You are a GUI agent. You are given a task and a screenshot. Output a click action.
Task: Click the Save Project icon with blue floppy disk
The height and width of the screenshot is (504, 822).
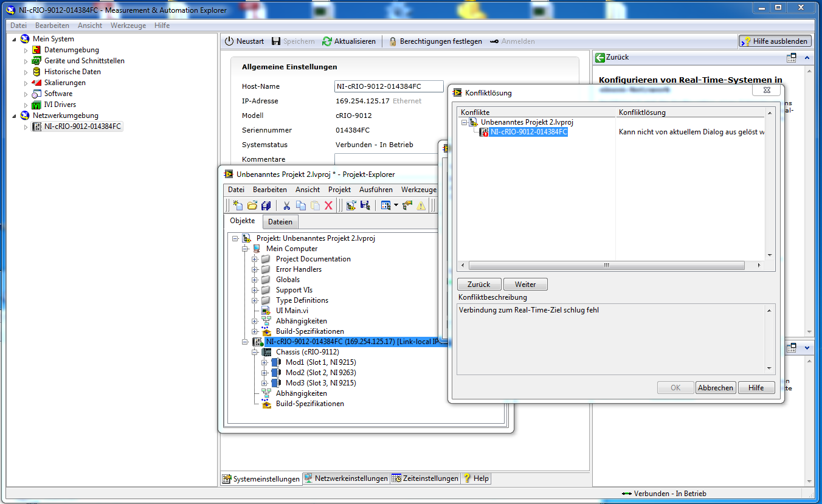click(x=365, y=205)
